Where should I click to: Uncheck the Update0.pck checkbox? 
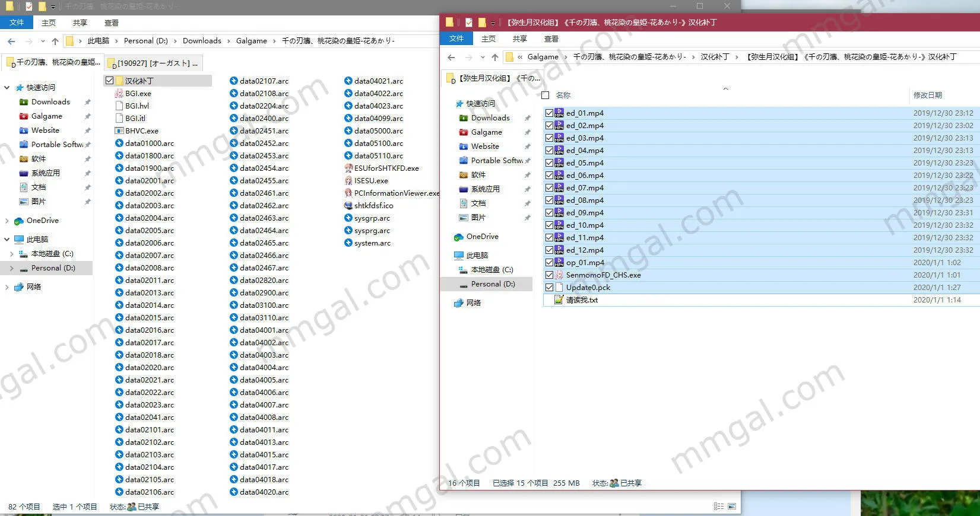pyautogui.click(x=549, y=288)
